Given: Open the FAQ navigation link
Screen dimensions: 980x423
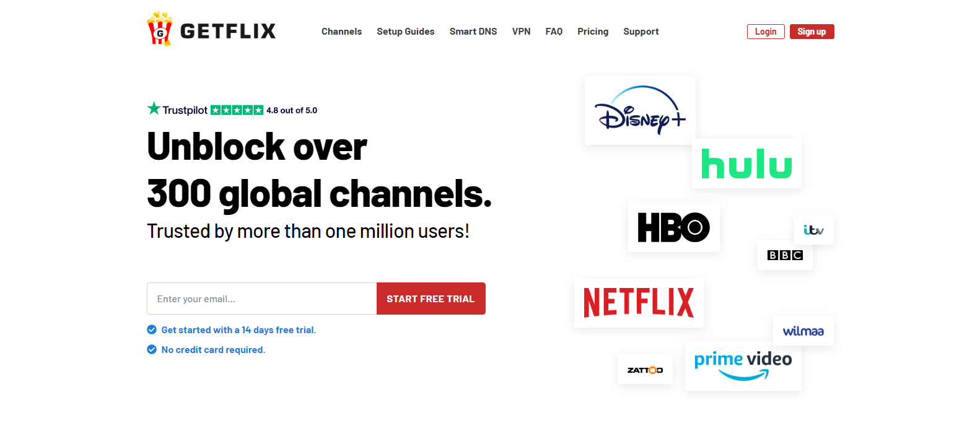Looking at the screenshot, I should pyautogui.click(x=554, y=32).
